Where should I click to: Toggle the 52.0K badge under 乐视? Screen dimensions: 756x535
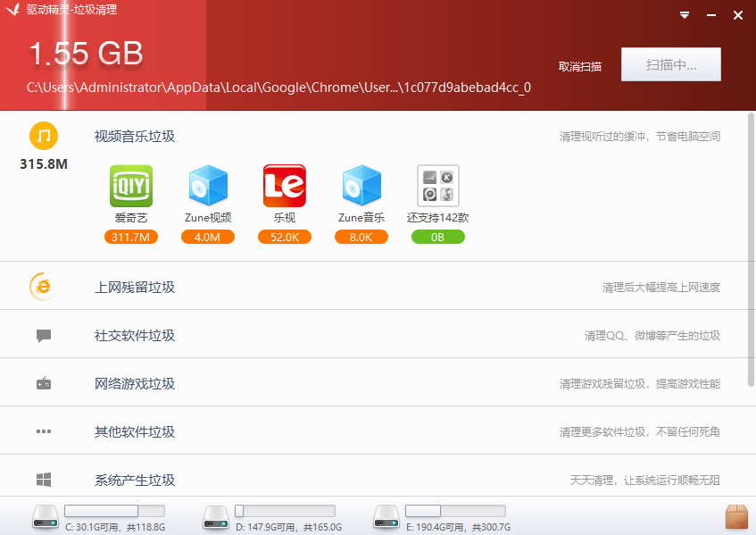coord(284,237)
